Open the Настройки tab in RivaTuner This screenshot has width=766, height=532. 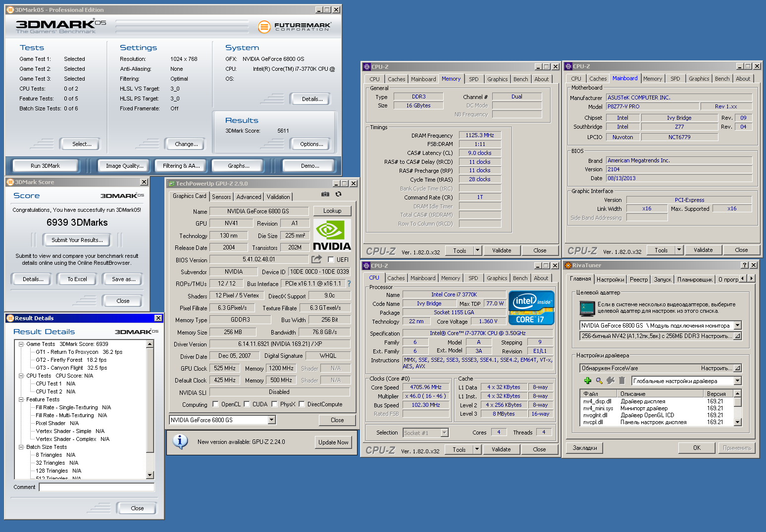point(610,280)
